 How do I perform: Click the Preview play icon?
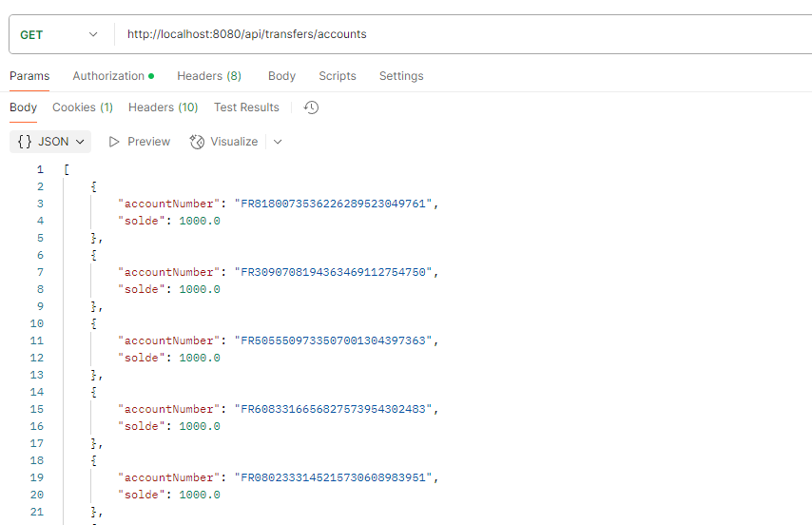pyautogui.click(x=115, y=142)
